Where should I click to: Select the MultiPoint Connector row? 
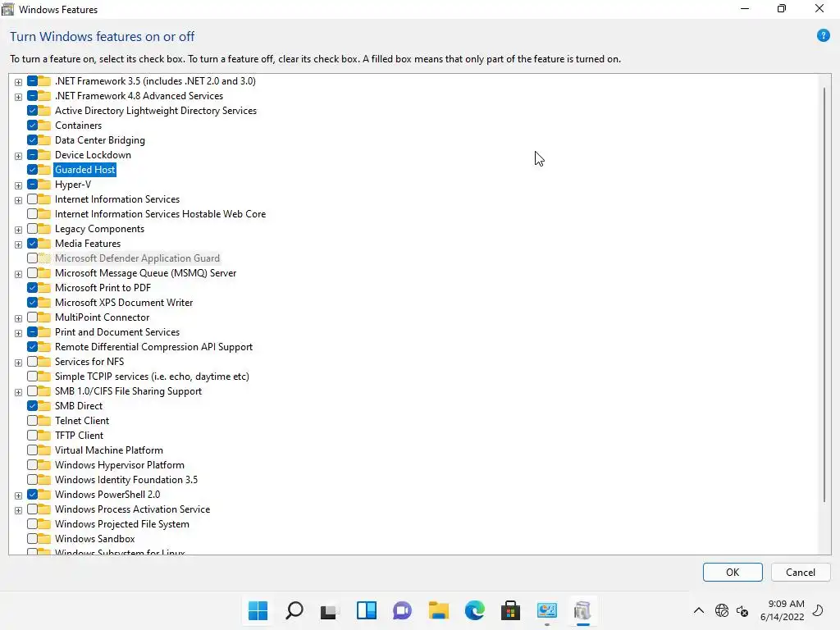pyautogui.click(x=102, y=317)
